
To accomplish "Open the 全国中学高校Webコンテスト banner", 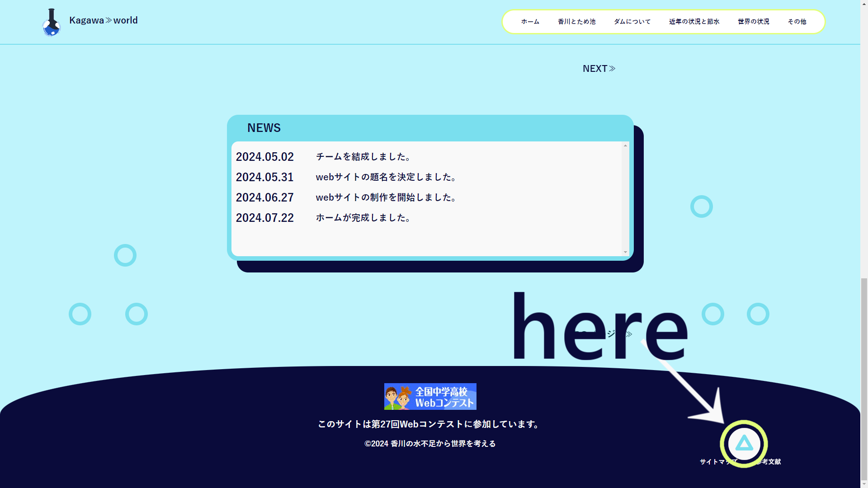I will (x=430, y=396).
